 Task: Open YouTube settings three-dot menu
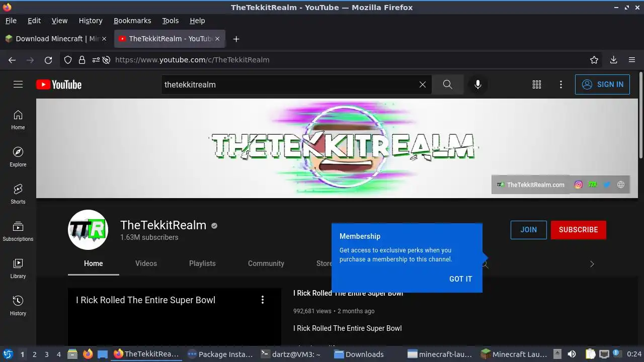click(x=561, y=84)
